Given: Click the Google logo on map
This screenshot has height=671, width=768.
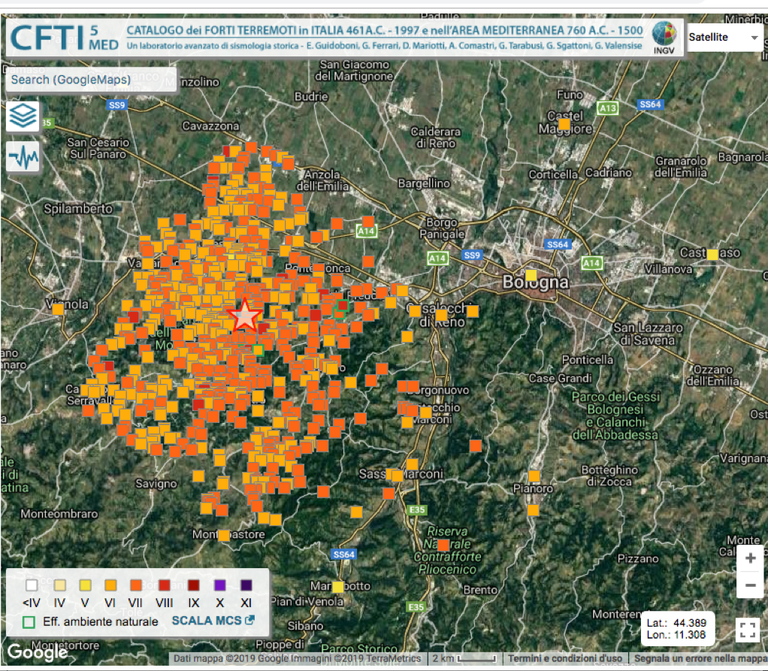Looking at the screenshot, I should pyautogui.click(x=38, y=652).
